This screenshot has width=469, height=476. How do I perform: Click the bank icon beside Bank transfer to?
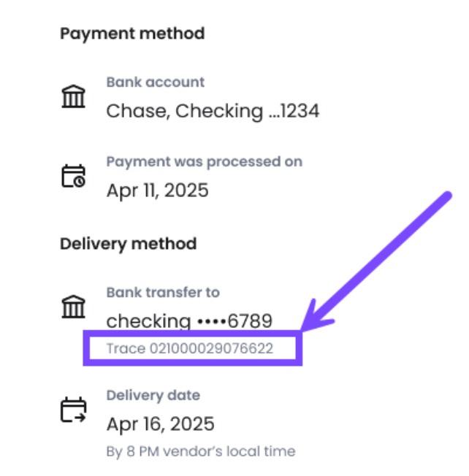(x=73, y=307)
